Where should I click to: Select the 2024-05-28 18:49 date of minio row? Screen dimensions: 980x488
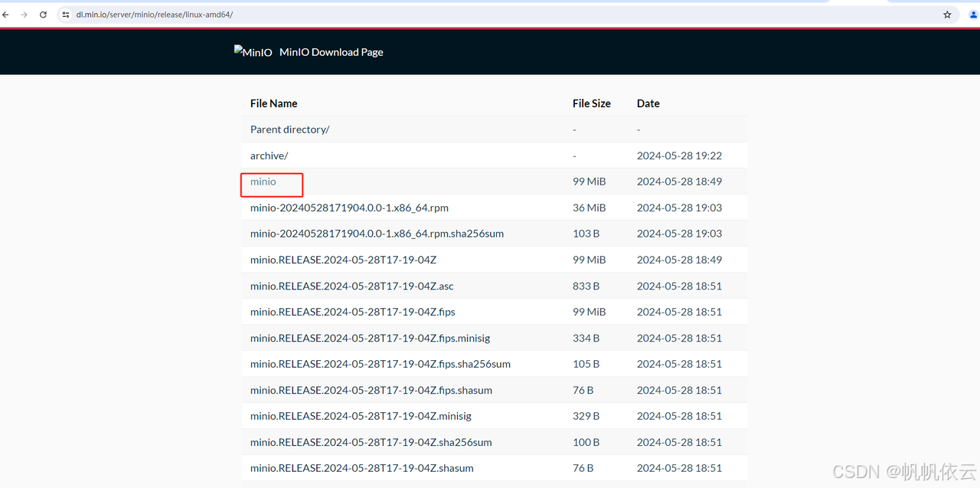(679, 182)
